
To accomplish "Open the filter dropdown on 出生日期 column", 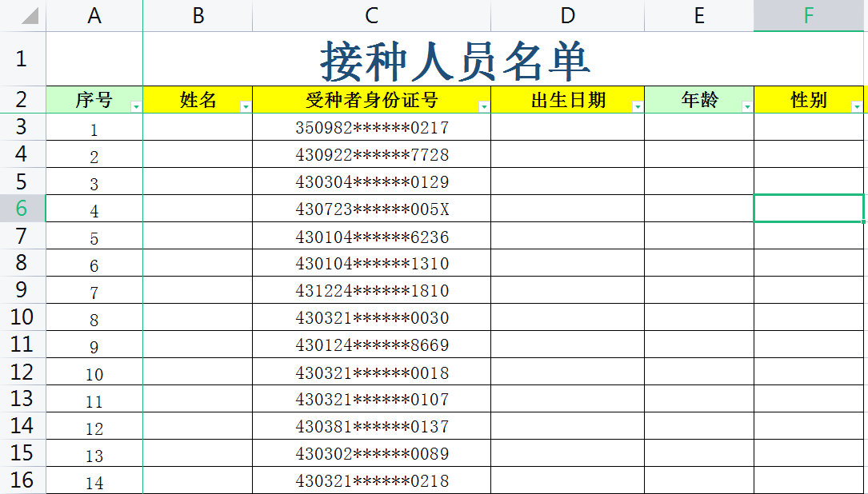I will click(x=638, y=104).
